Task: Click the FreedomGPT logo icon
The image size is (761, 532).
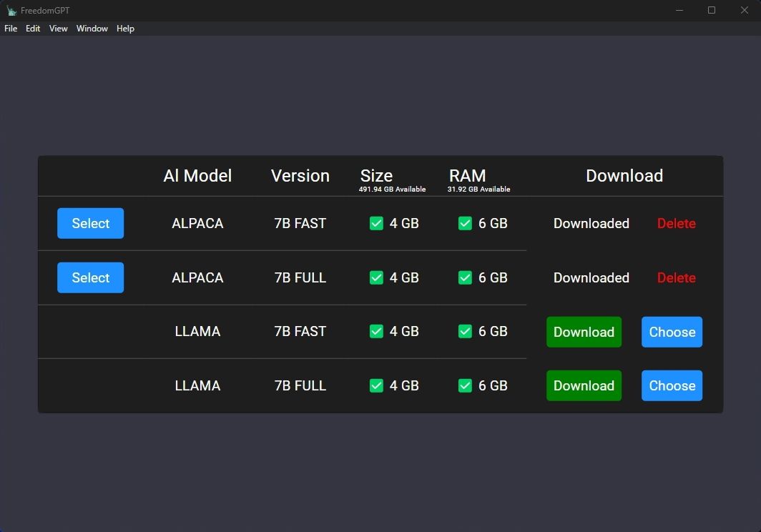Action: pyautogui.click(x=12, y=10)
